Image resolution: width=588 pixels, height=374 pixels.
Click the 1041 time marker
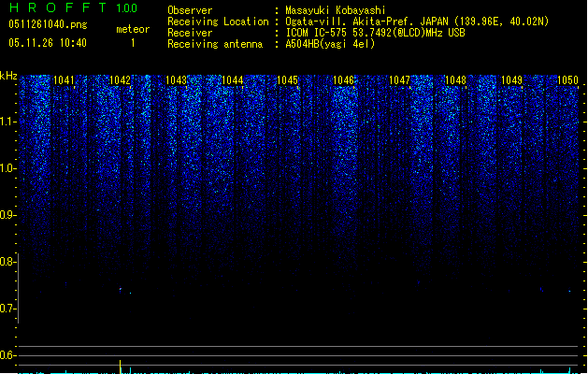pos(65,80)
